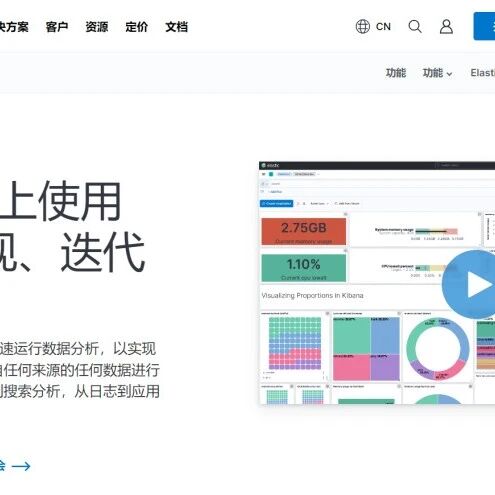Open the 资源 menu
This screenshot has height=495, width=495.
[x=97, y=27]
